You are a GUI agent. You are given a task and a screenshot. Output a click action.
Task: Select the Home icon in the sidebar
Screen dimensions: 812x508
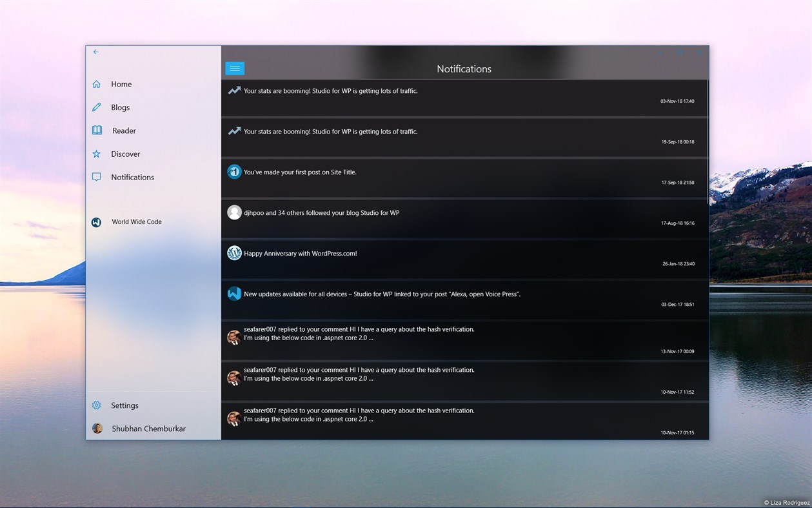(x=96, y=83)
